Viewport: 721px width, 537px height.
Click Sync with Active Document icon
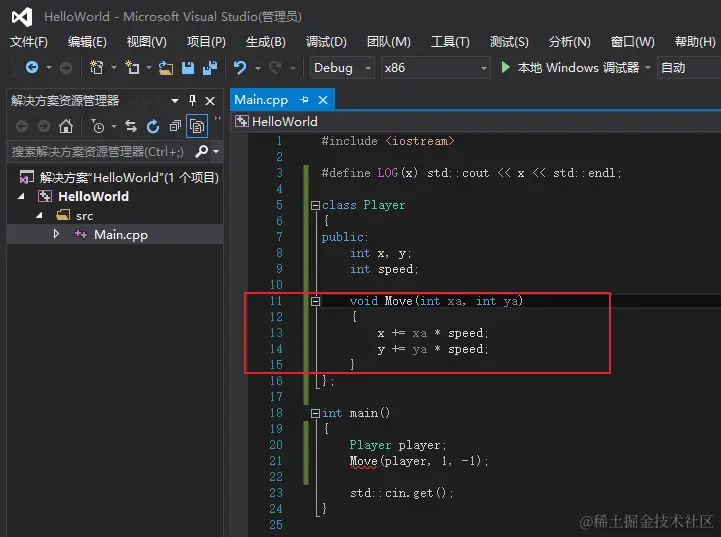pyautogui.click(x=131, y=126)
